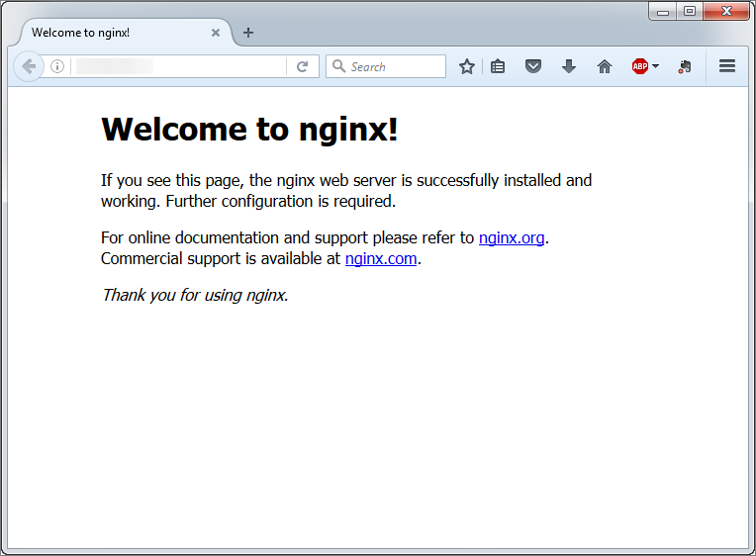Click the Adblock Plus ABP icon
The image size is (756, 556).
pos(639,66)
